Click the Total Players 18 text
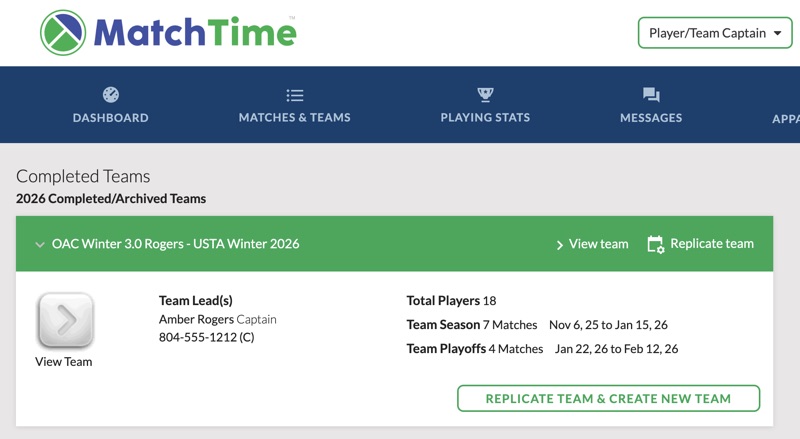This screenshot has height=439, width=800. click(x=451, y=301)
